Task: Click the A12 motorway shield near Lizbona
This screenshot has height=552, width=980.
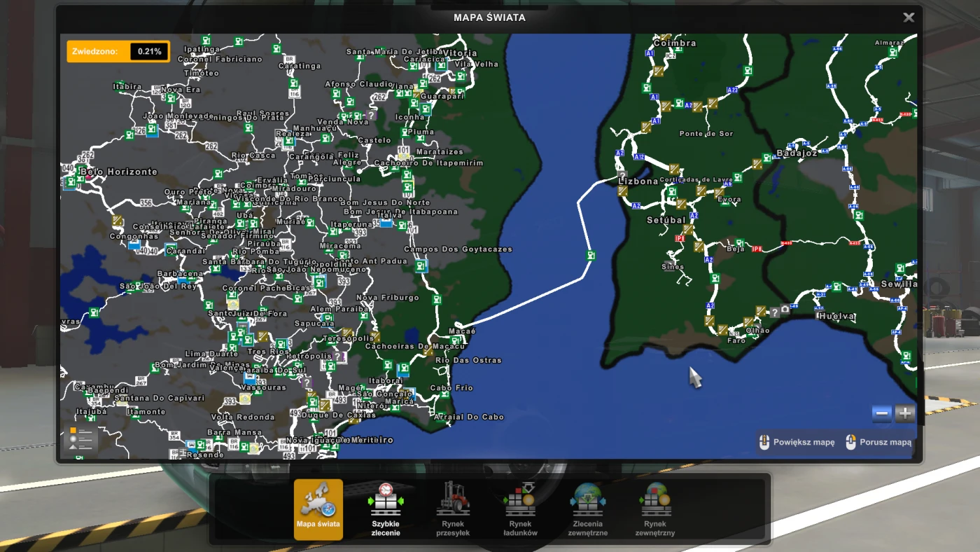Action: (x=638, y=158)
